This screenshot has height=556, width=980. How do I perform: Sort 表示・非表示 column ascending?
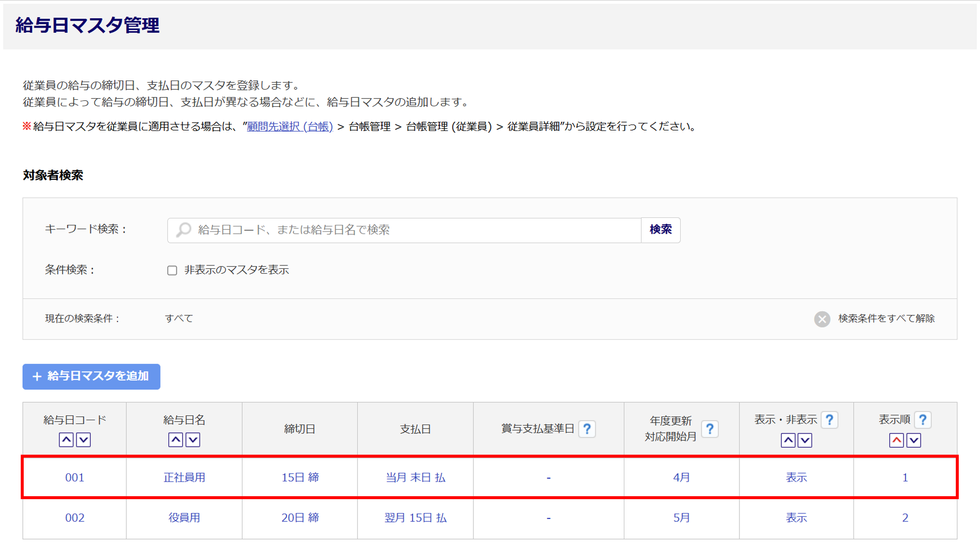pos(788,440)
